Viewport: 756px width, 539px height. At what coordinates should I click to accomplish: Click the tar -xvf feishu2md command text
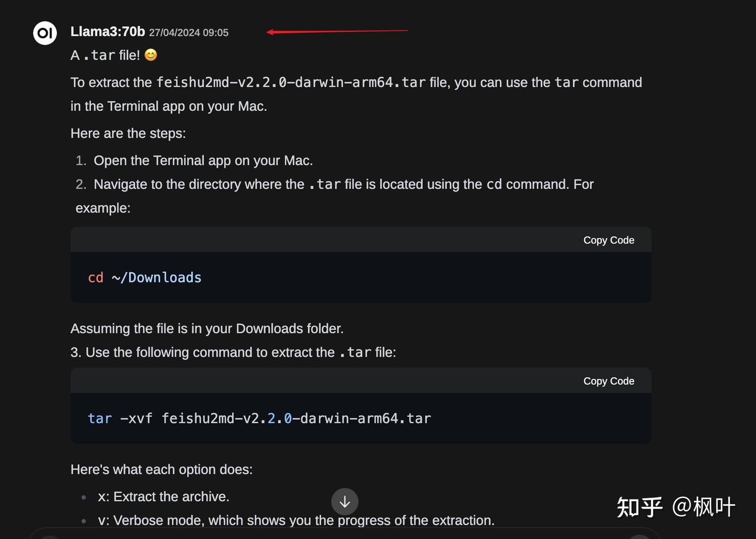click(259, 419)
